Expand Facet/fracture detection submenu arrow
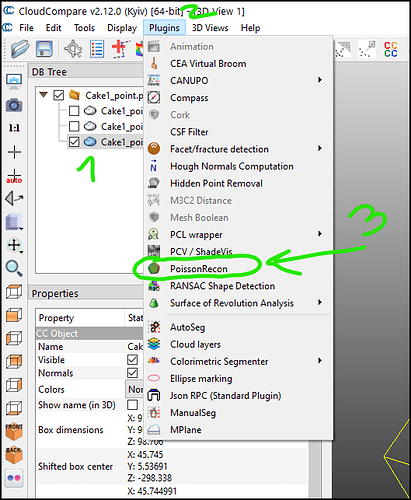The height and width of the screenshot is (500, 411). click(x=320, y=148)
